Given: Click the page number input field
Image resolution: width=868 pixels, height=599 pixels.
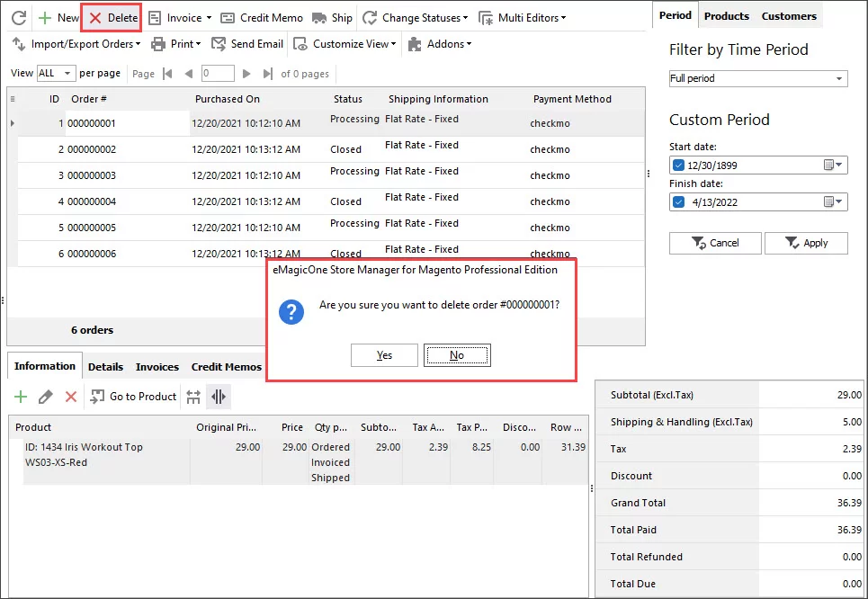Looking at the screenshot, I should pyautogui.click(x=218, y=73).
